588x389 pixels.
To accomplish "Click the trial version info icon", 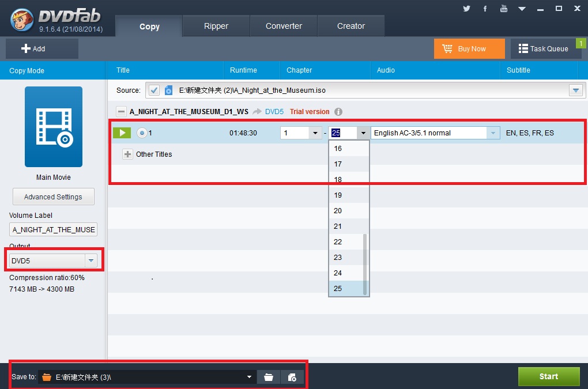I will pyautogui.click(x=338, y=112).
